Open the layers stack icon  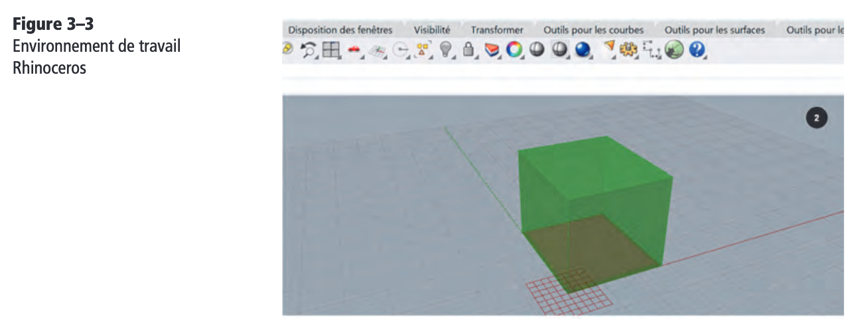(x=490, y=50)
